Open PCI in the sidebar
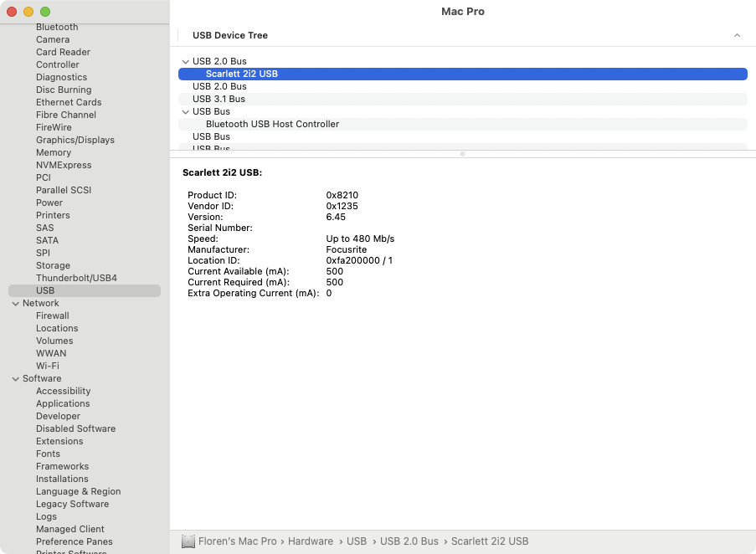This screenshot has height=554, width=756. (x=44, y=177)
